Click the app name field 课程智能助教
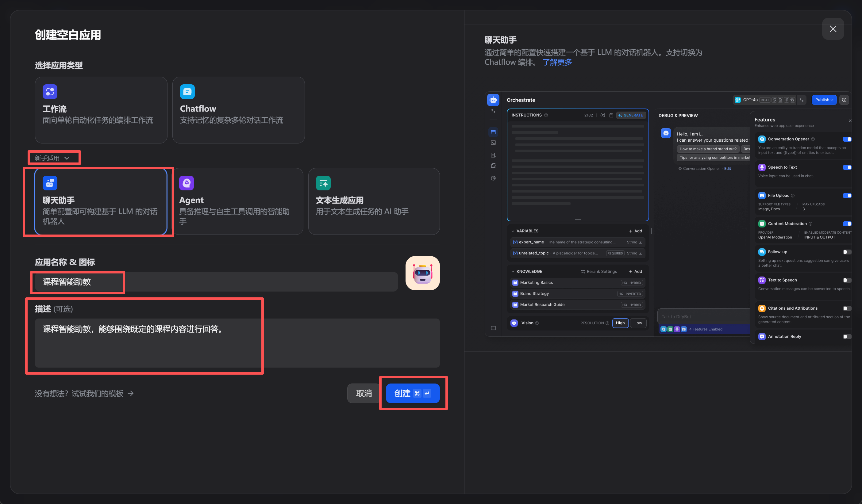This screenshot has width=862, height=504. point(217,282)
